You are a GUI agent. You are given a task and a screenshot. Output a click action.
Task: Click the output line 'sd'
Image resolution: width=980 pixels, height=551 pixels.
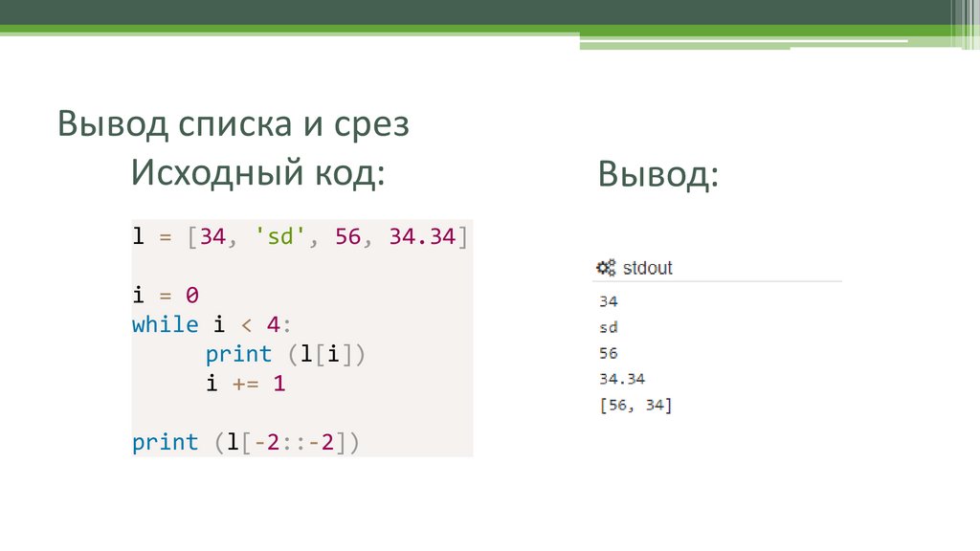tap(608, 327)
